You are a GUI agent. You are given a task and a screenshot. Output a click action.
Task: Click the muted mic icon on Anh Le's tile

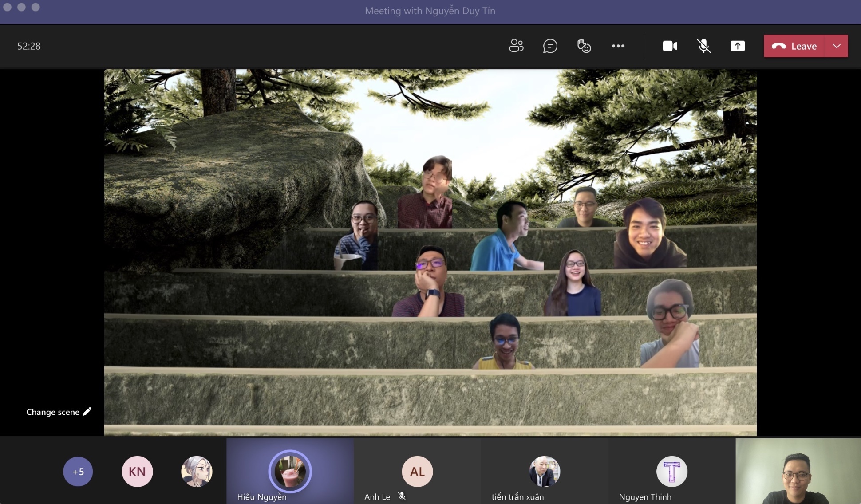click(402, 496)
